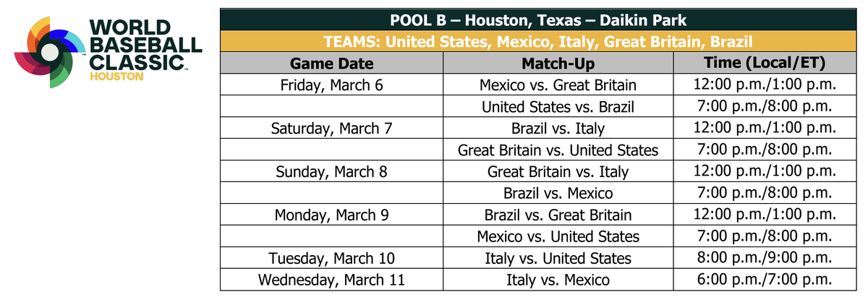Click the Sunday, March 8 date cell
This screenshot has height=305, width=868.
coord(332,172)
